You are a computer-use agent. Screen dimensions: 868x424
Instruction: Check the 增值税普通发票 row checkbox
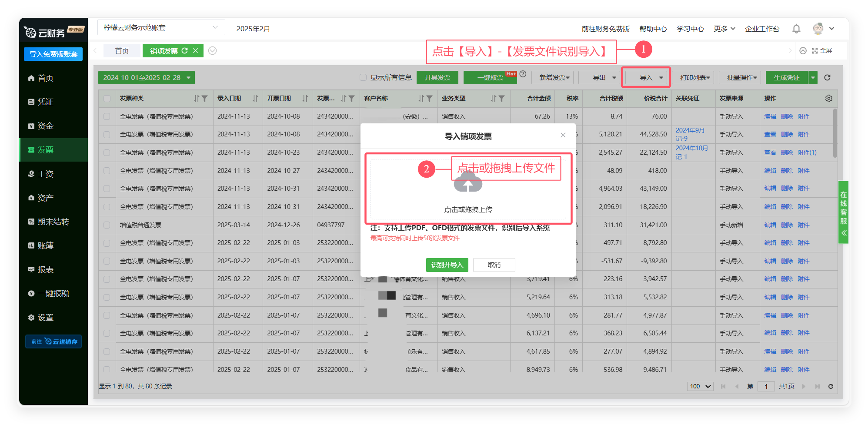[107, 225]
